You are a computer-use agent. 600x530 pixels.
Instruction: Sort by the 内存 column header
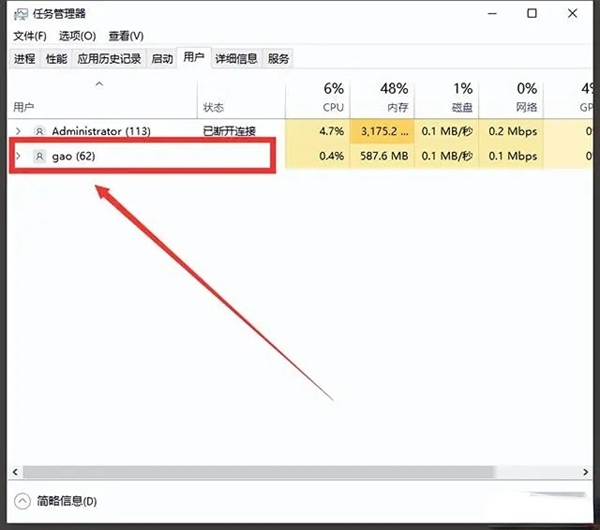pos(382,99)
